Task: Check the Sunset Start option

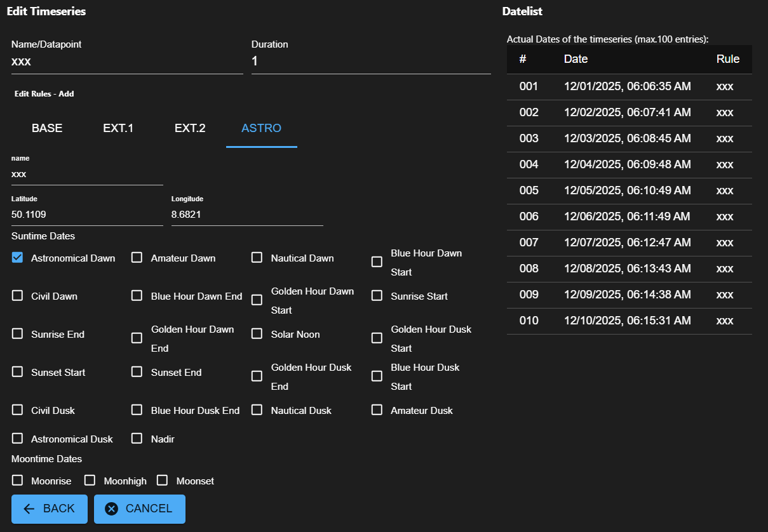Action: pyautogui.click(x=18, y=371)
